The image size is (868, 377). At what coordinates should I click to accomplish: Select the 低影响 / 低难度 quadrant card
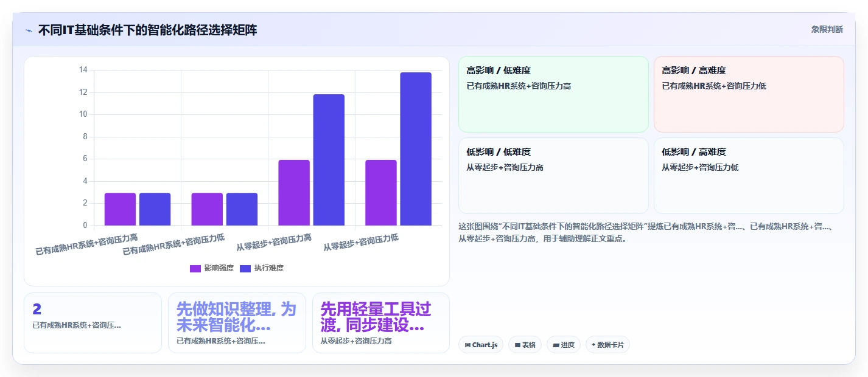553,176
